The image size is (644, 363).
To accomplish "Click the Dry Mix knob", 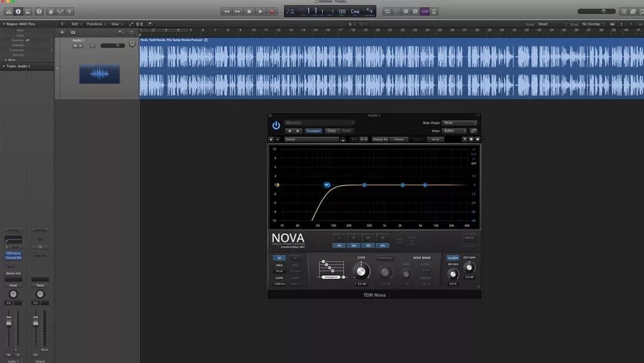I will 453,274.
